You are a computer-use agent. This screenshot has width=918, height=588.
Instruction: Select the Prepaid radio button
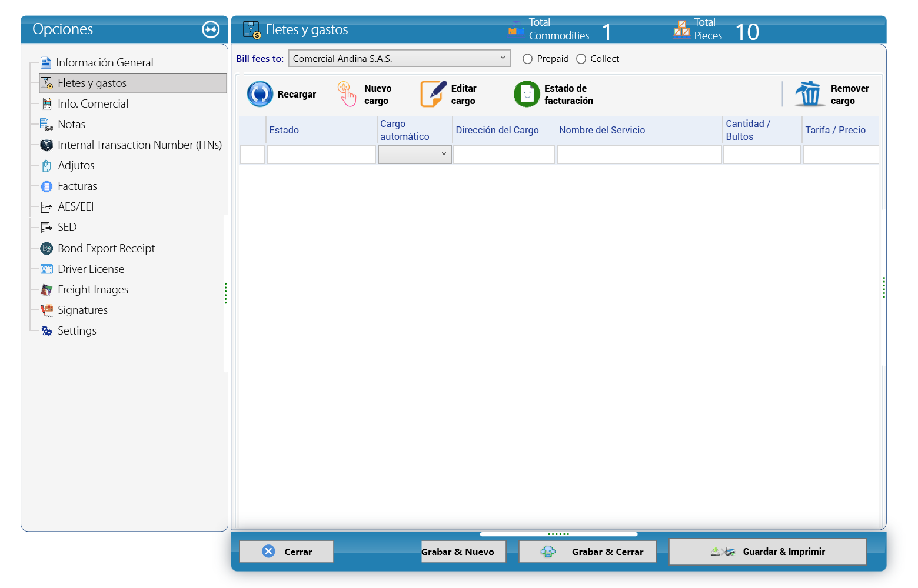pyautogui.click(x=527, y=59)
